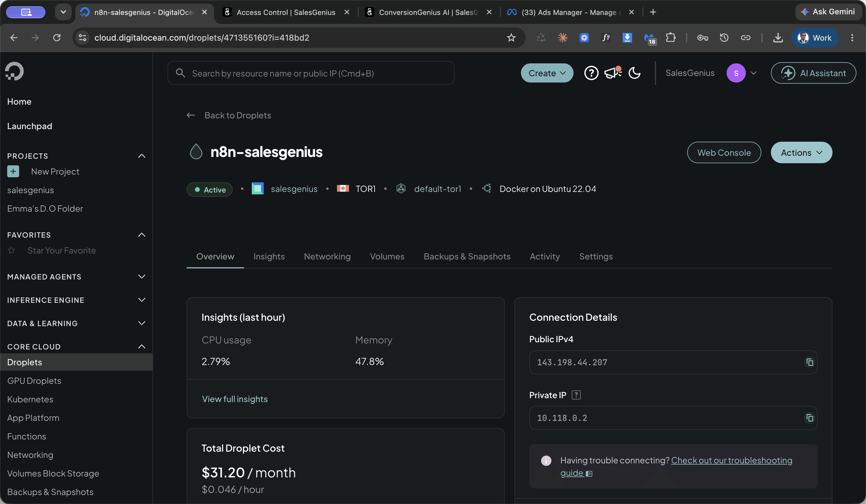866x504 pixels.
Task: Switch to the Insights tab
Action: point(269,256)
